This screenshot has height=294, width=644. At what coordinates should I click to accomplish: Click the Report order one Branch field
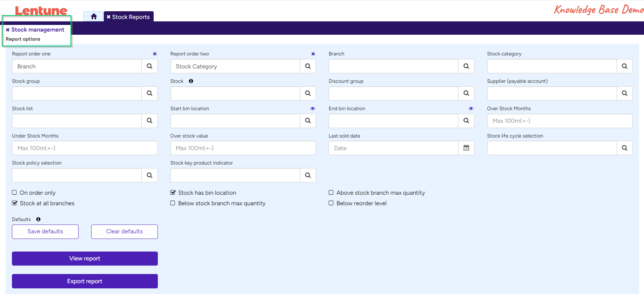click(77, 66)
